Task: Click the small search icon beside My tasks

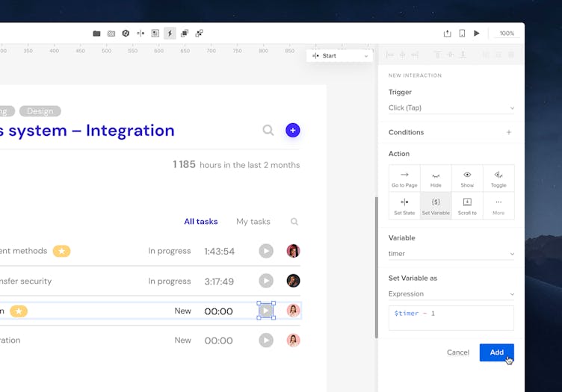Action: pos(294,222)
